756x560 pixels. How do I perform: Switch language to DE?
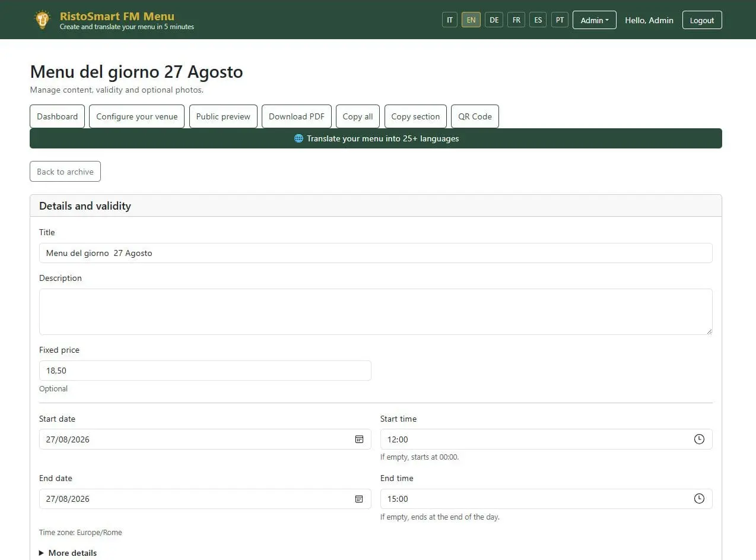point(494,20)
